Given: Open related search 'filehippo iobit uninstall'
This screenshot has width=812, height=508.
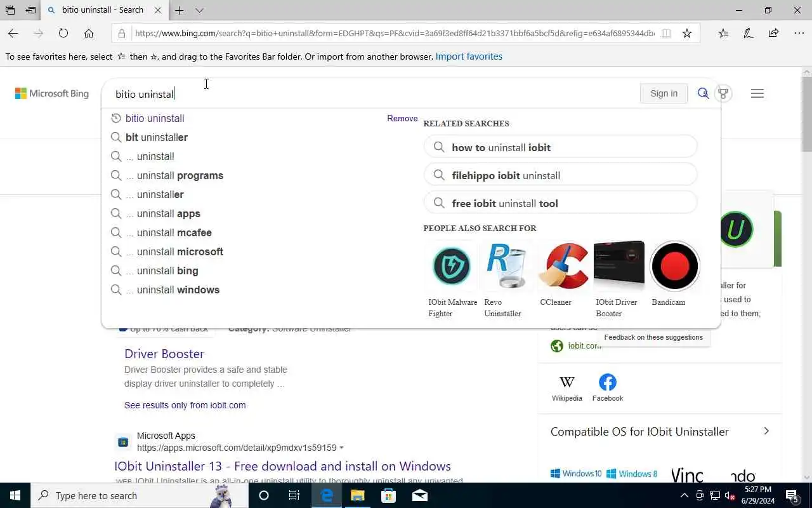Looking at the screenshot, I should coord(561,175).
